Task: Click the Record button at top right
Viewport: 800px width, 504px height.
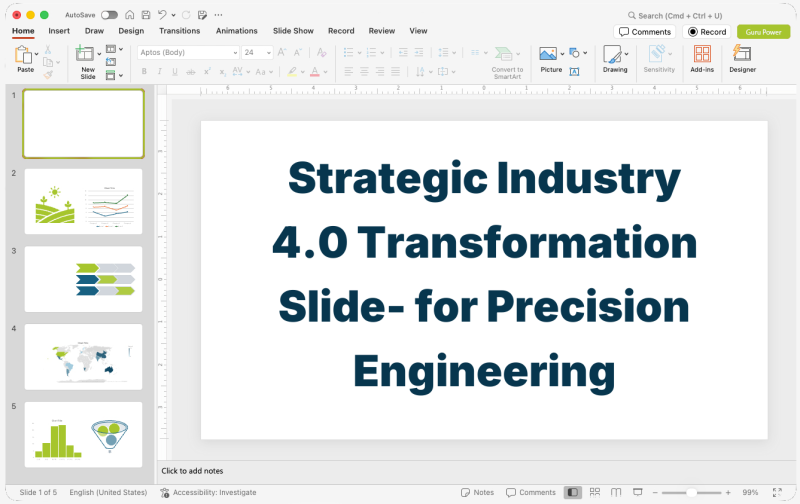Action: tap(707, 32)
